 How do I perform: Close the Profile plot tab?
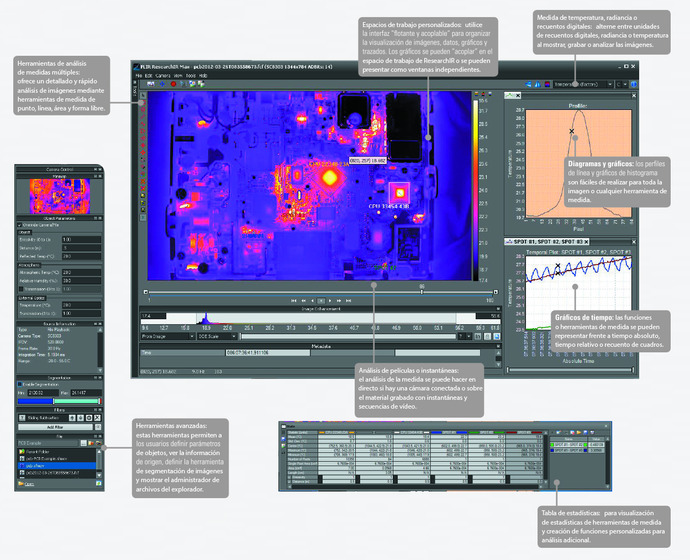518,95
